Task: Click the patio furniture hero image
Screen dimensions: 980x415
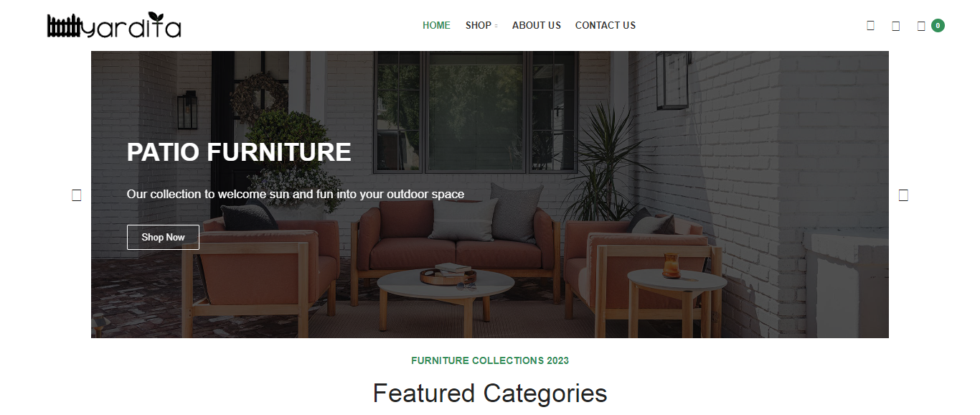Action: click(x=490, y=195)
